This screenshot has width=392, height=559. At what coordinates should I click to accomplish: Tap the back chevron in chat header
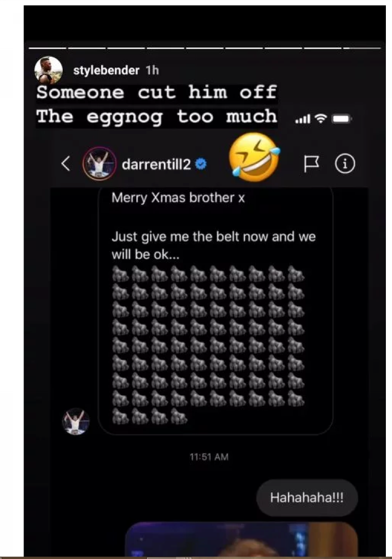(x=65, y=164)
